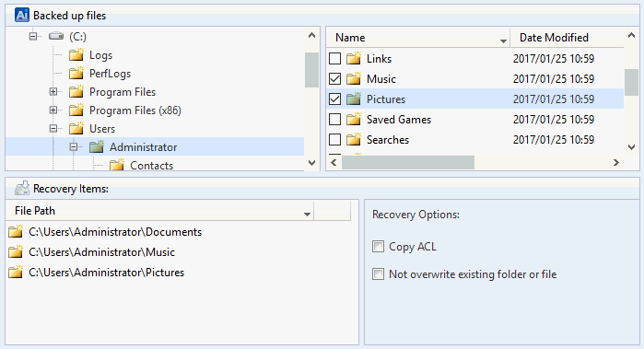Select the Contacts tree item label
The height and width of the screenshot is (349, 644).
[151, 165]
